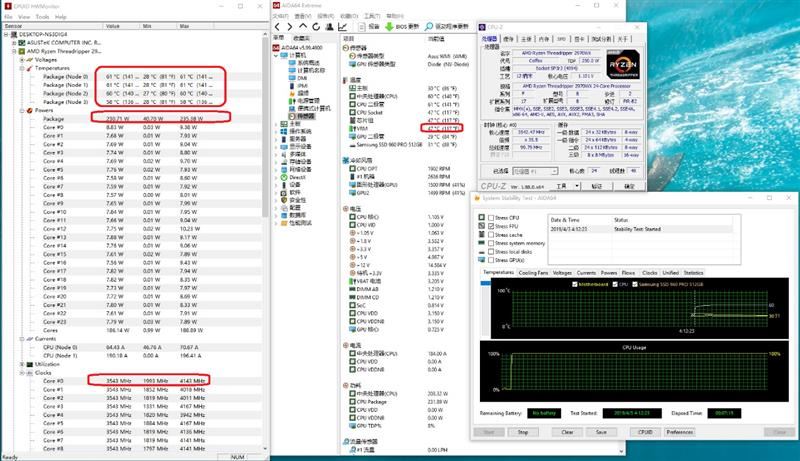
Task: Toggle the CPU graph legend checkbox
Action: coord(615,285)
